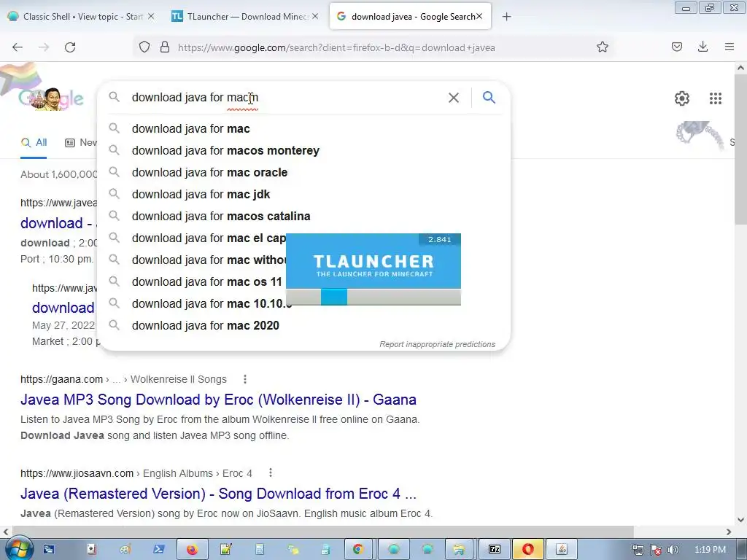This screenshot has height=560, width=747.
Task: Click the 'https://www.jiosaavn.com' result URL text
Action: pos(77,473)
